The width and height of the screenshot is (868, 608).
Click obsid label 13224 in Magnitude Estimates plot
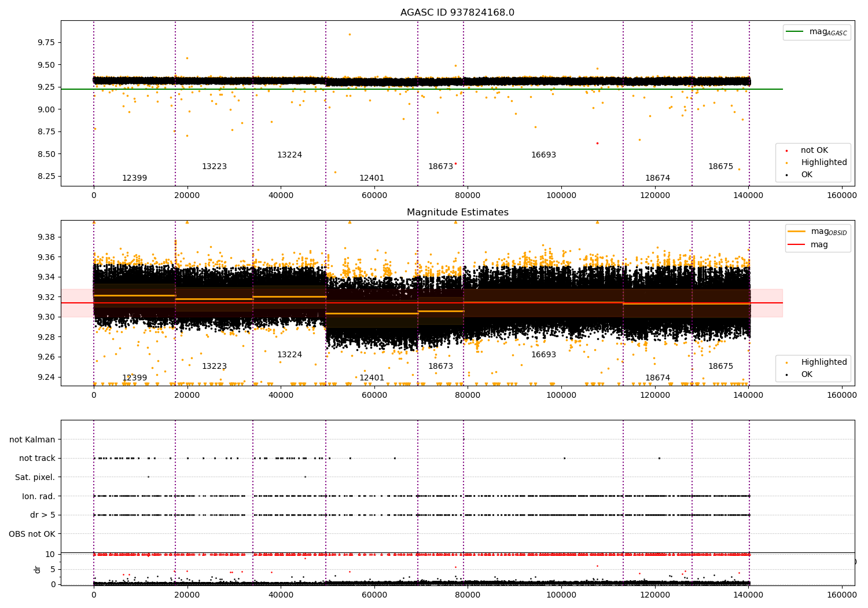click(x=289, y=355)
